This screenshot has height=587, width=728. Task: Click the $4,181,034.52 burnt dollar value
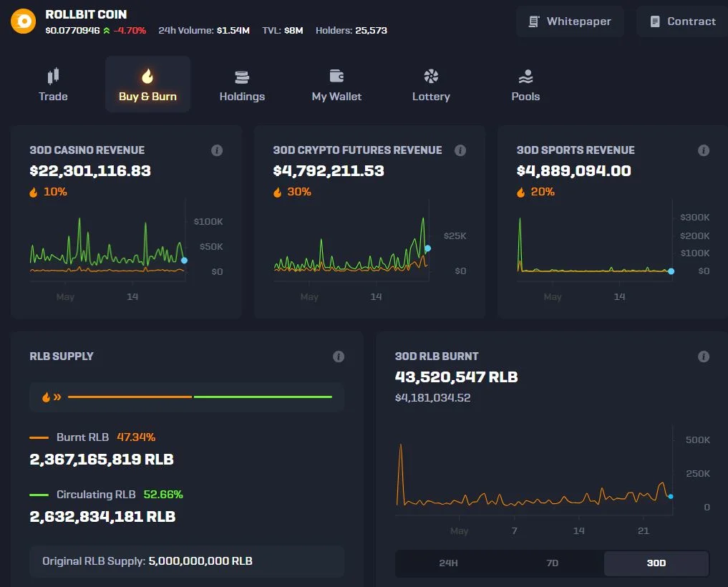432,398
